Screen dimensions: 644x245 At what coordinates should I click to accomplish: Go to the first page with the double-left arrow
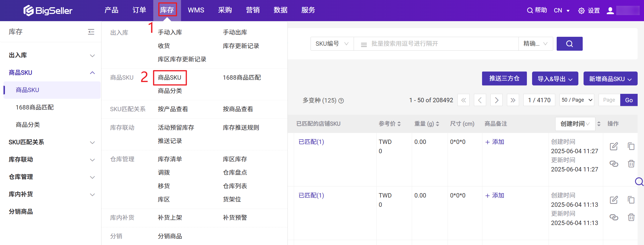point(464,100)
